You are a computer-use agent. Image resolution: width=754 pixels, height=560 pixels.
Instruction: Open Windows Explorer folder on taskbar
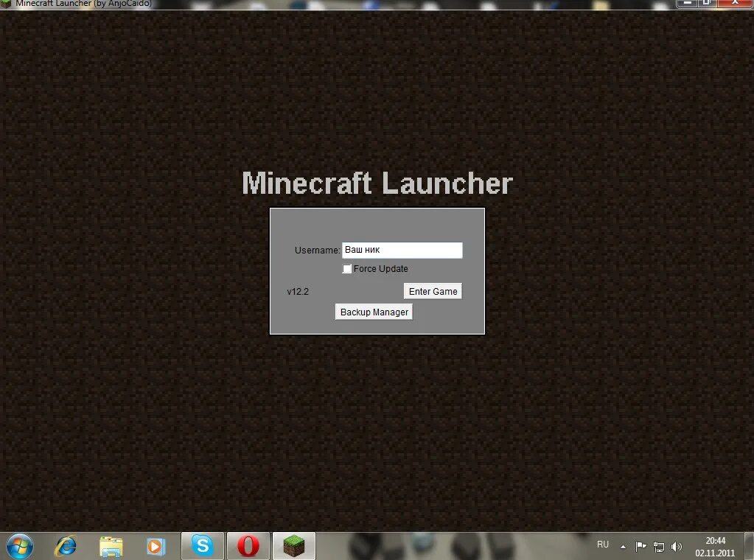(x=111, y=547)
